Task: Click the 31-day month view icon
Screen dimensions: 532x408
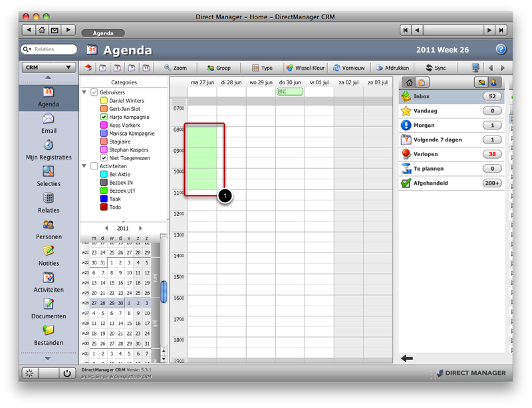Action: pyautogui.click(x=146, y=68)
